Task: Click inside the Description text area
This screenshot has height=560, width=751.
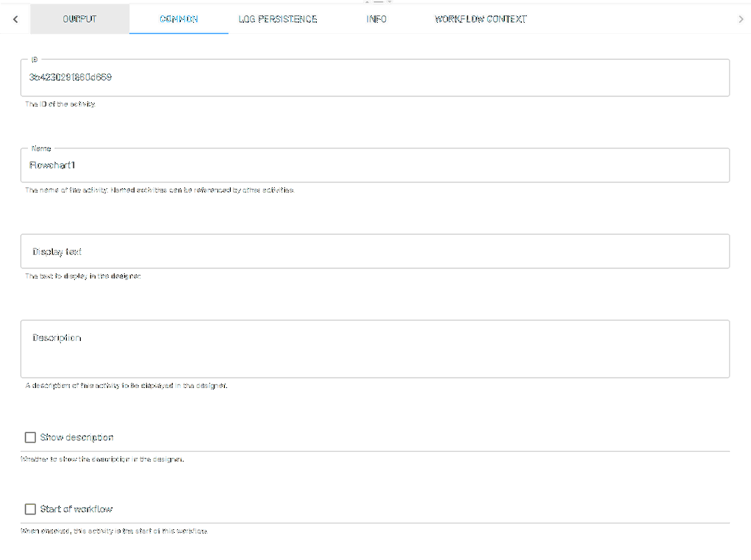Action: click(x=375, y=349)
